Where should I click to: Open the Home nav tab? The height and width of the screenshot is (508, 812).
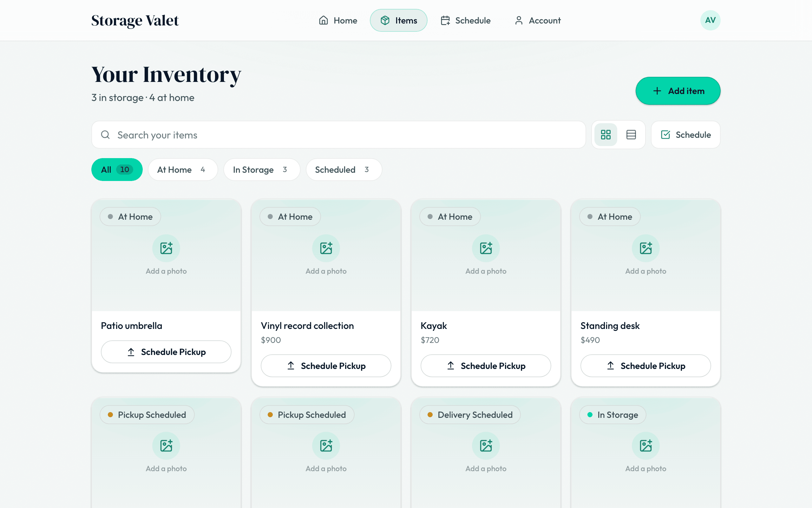tap(338, 21)
